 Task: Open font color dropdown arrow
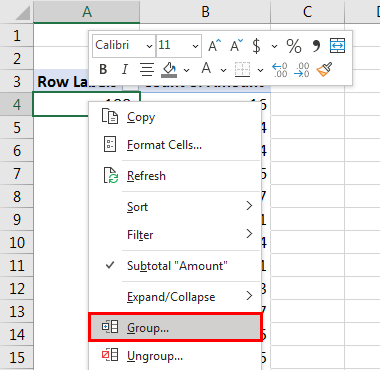coord(223,70)
